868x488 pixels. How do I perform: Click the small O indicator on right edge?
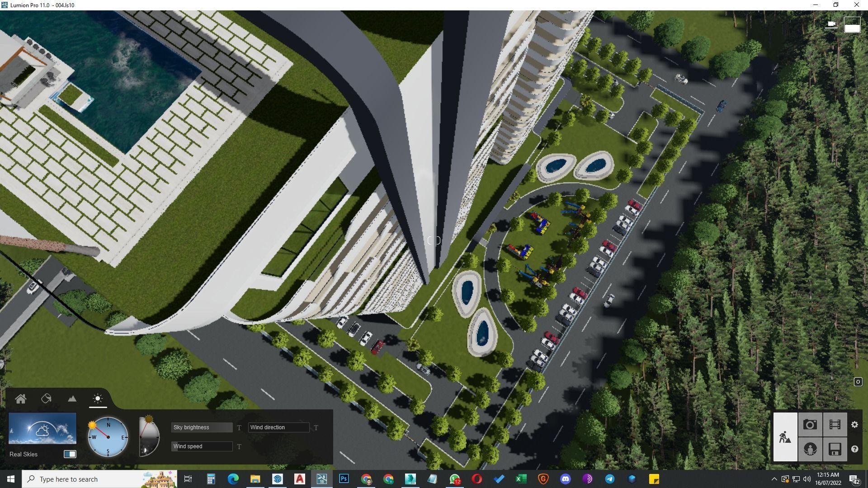click(x=858, y=382)
